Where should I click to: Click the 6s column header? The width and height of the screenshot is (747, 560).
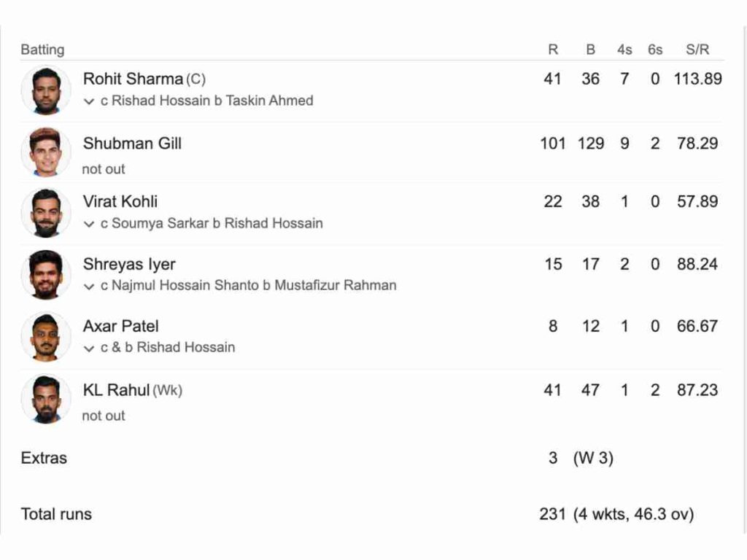tap(655, 50)
